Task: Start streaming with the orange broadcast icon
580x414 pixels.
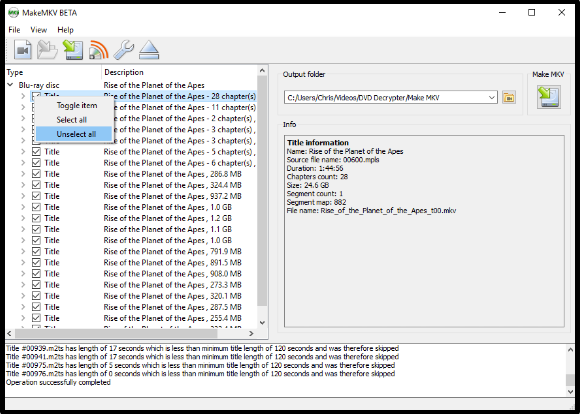Action: click(98, 50)
